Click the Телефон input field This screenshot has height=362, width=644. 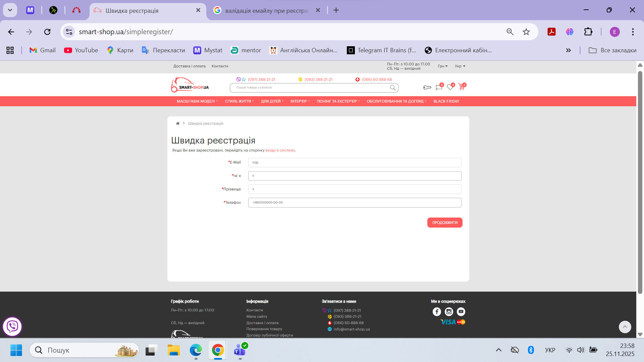click(x=355, y=202)
